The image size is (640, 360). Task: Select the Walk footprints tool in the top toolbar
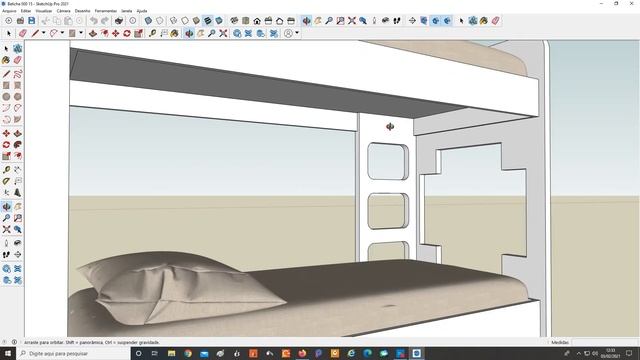pyautogui.click(x=397, y=20)
